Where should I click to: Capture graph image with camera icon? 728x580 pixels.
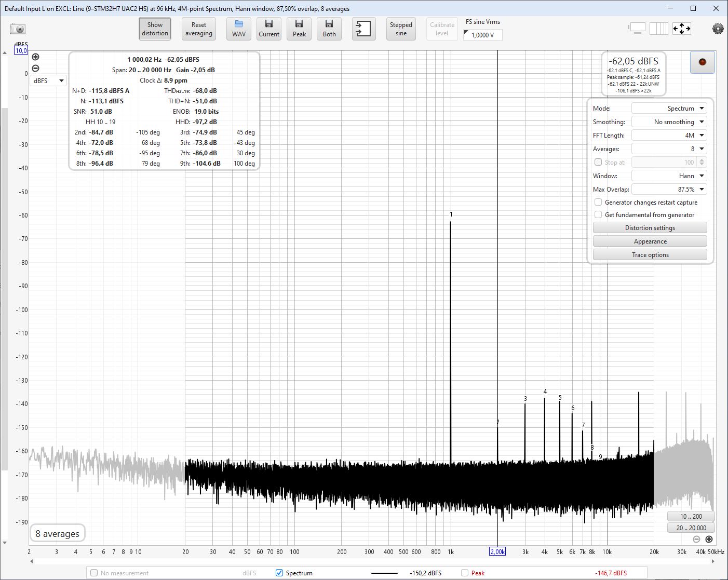(x=18, y=29)
